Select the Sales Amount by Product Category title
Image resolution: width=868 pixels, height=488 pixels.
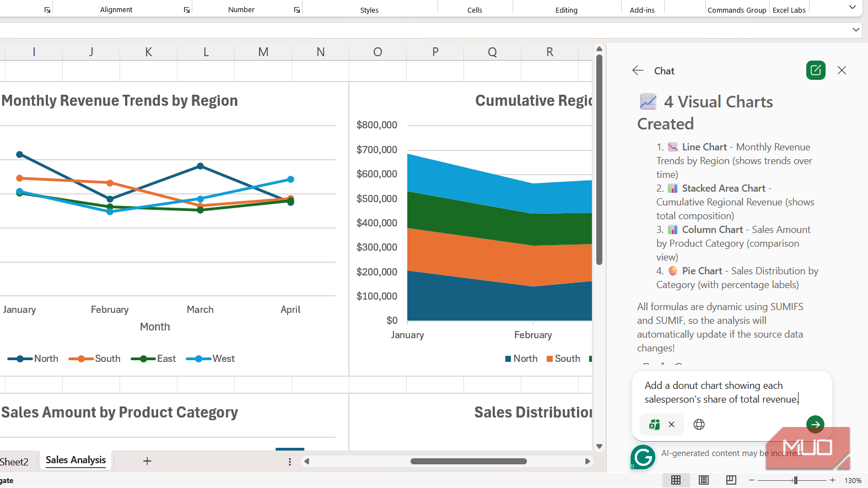pyautogui.click(x=120, y=413)
